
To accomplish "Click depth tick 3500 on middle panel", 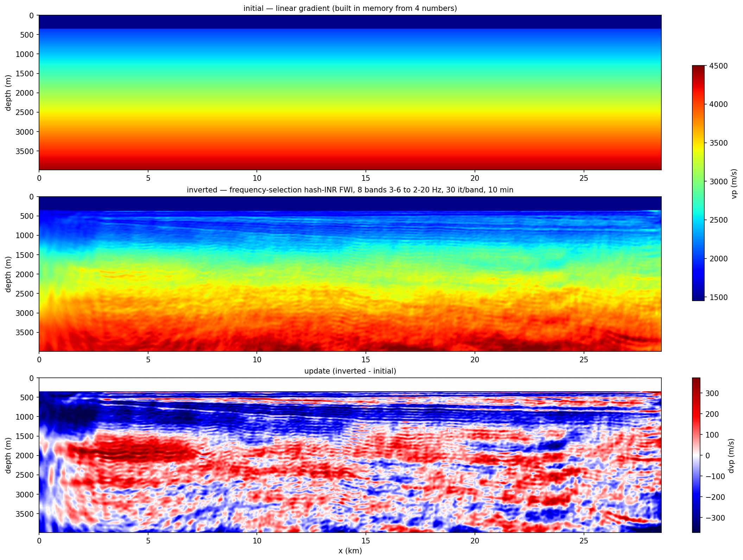I will click(25, 333).
